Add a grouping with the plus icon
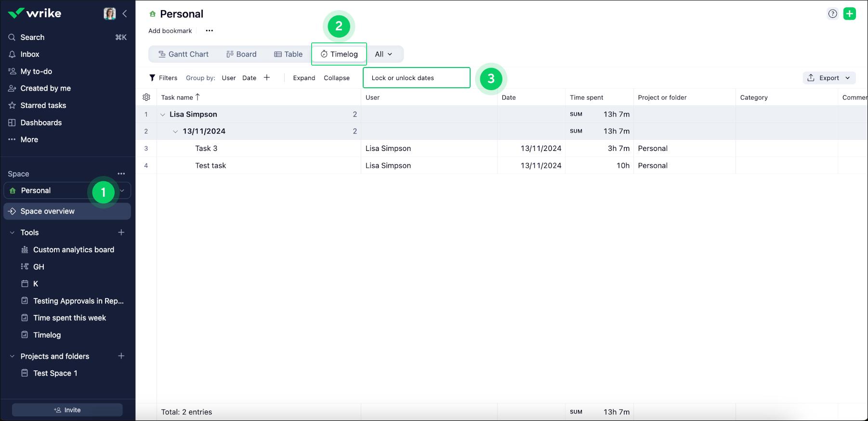This screenshot has height=421, width=868. point(267,78)
